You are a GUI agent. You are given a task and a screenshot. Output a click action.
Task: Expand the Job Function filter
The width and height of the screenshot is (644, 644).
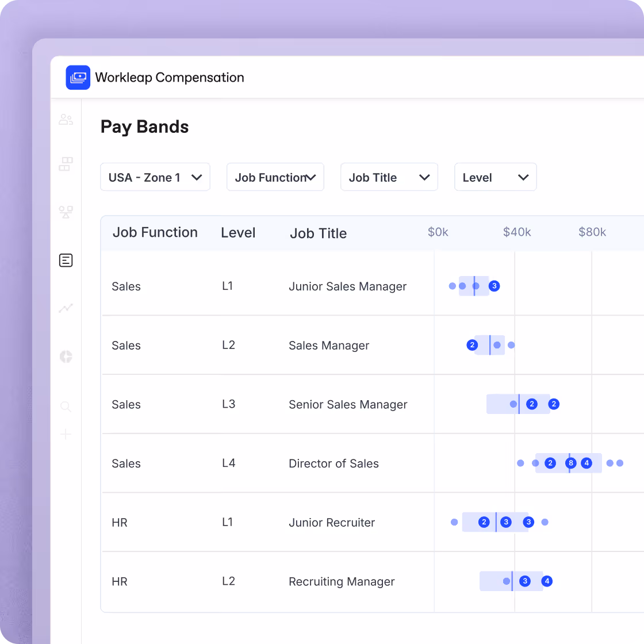coord(275,177)
